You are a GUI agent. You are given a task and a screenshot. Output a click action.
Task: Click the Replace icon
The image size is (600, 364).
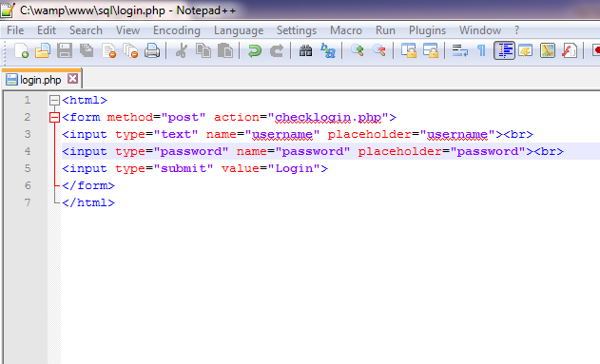coord(327,50)
